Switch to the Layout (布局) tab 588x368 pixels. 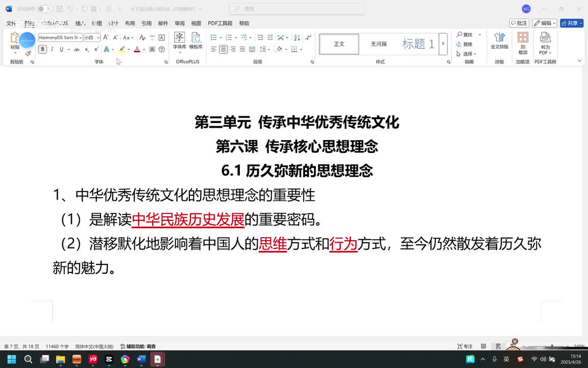coord(130,24)
